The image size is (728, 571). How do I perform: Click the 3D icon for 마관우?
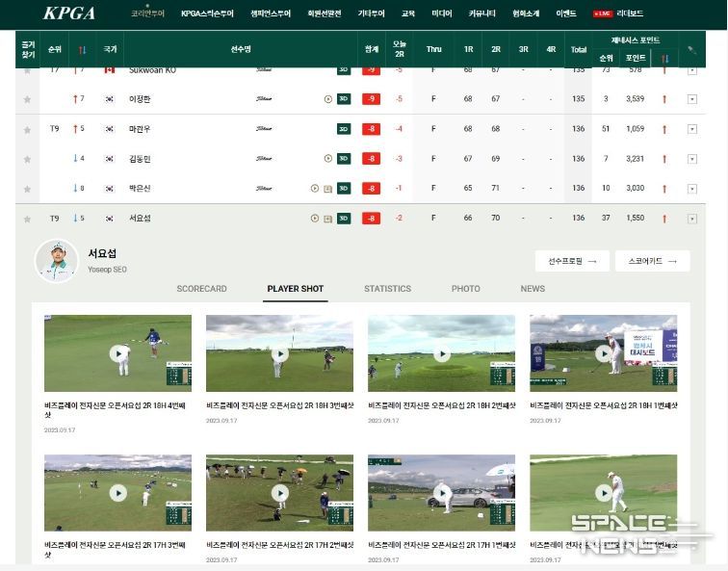pos(344,129)
